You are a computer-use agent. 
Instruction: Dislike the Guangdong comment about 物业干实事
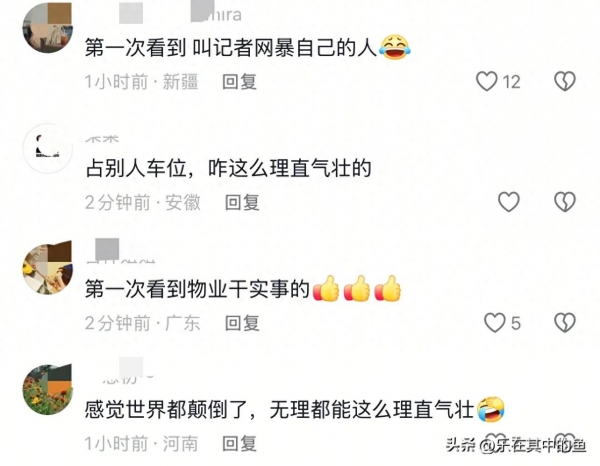565,323
